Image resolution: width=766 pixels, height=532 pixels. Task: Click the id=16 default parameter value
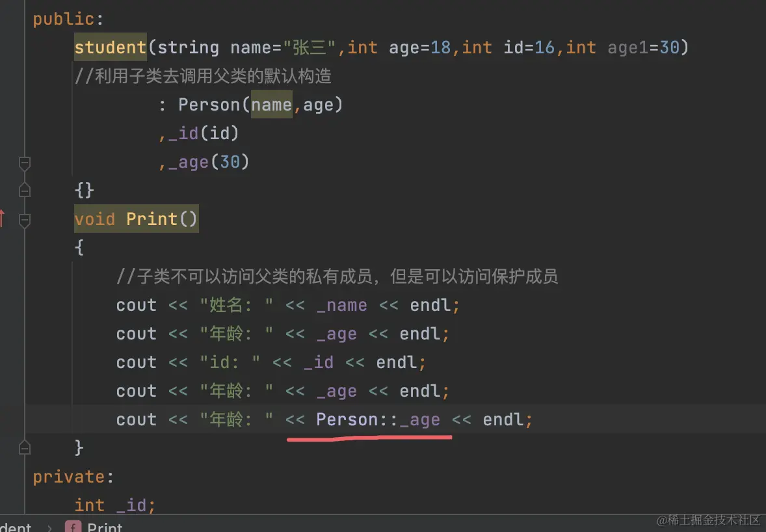(x=529, y=47)
